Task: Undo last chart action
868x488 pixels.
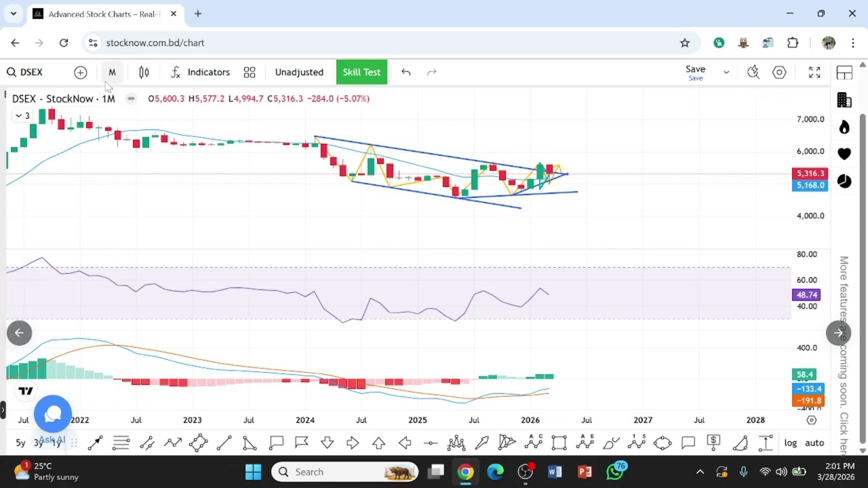Action: 406,72
